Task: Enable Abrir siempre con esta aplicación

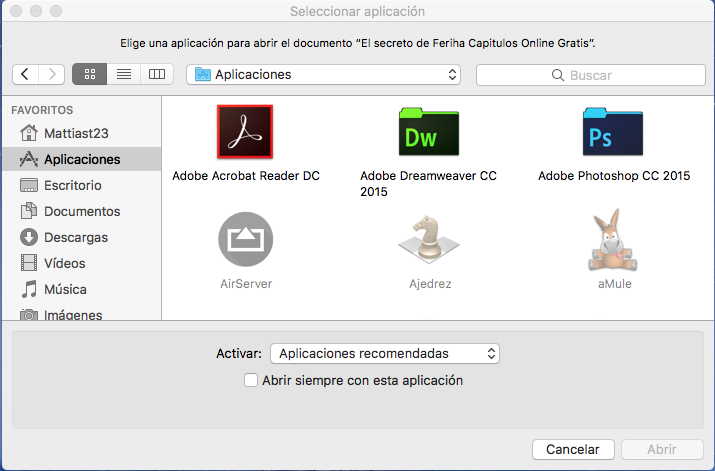Action: [x=251, y=380]
